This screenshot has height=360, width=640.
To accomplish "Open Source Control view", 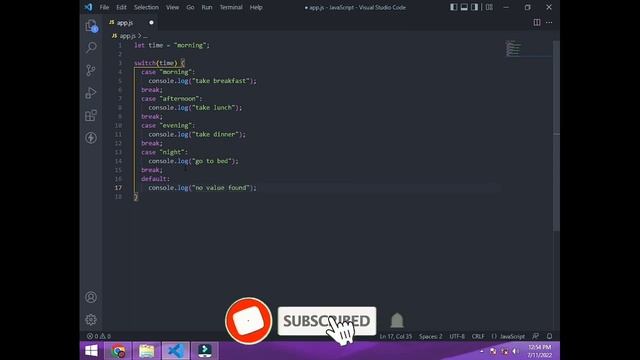I will (x=91, y=70).
